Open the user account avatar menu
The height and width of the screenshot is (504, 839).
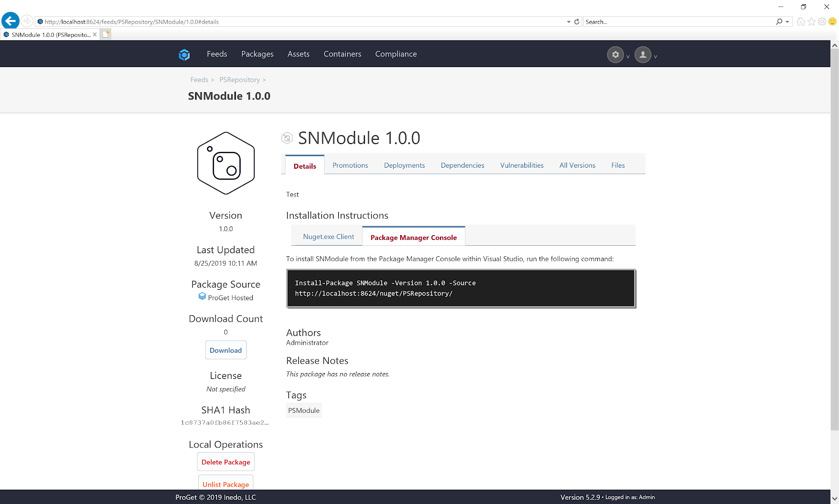tap(643, 54)
